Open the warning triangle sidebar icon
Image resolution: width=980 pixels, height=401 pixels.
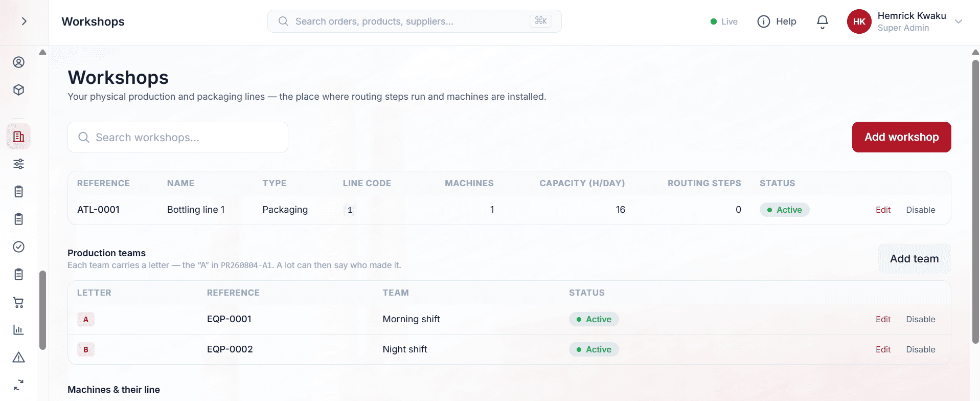coord(18,358)
